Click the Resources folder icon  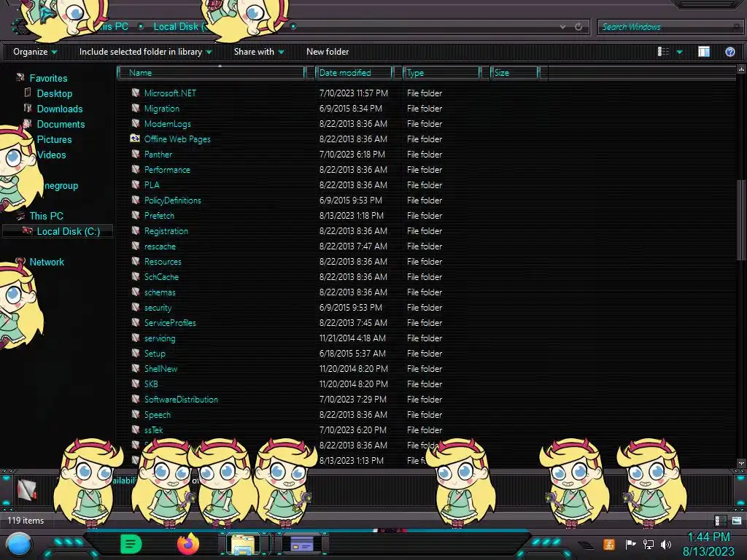point(135,261)
